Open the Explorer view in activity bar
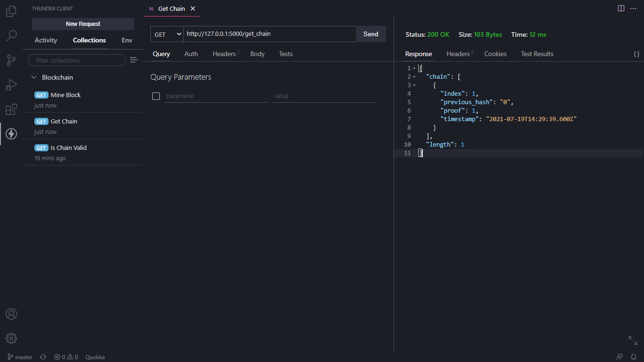Screen dimensions: 644x362 (x=11, y=11)
